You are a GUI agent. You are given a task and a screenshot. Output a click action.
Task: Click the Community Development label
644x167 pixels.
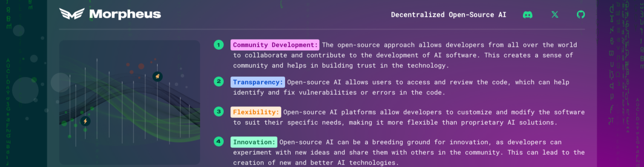click(275, 45)
